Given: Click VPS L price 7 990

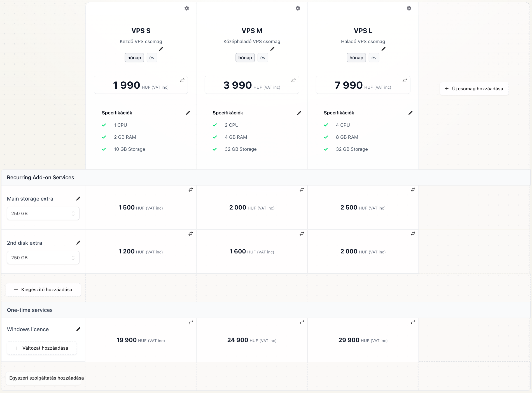Looking at the screenshot, I should click(349, 85).
